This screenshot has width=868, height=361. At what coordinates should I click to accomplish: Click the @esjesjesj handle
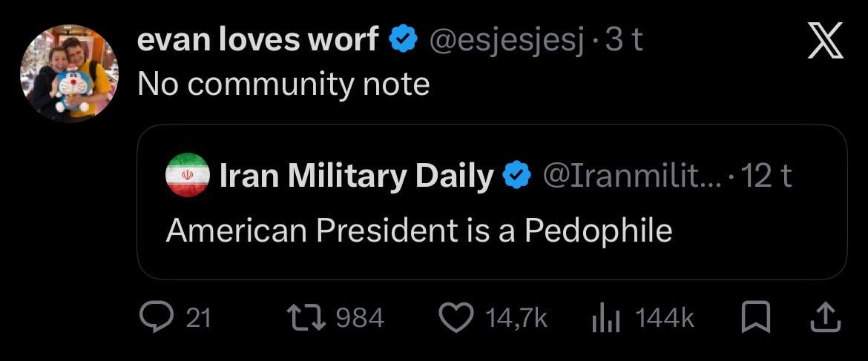point(507,40)
